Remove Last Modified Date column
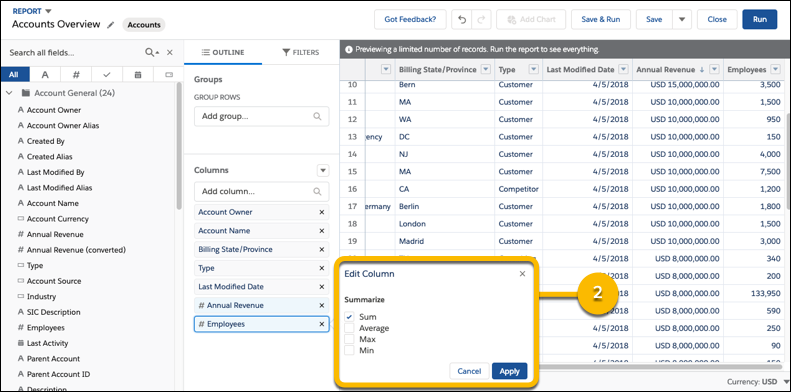Screen dimensions: 791x392 [321, 287]
